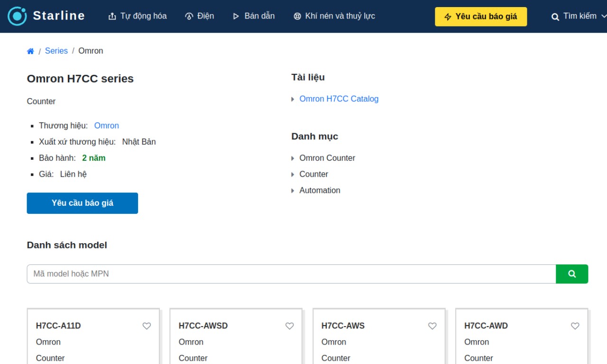Open the Omron H7CC Catalog document

coord(339,99)
